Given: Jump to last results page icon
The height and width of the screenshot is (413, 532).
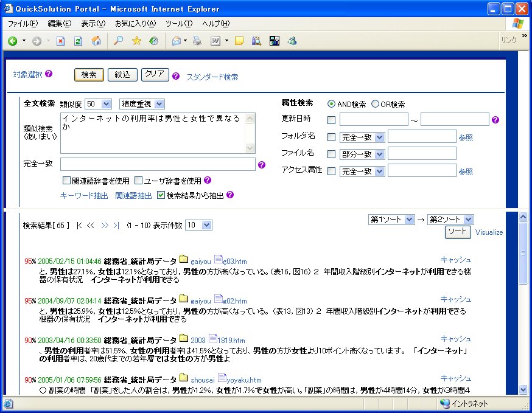Looking at the screenshot, I should [x=116, y=226].
